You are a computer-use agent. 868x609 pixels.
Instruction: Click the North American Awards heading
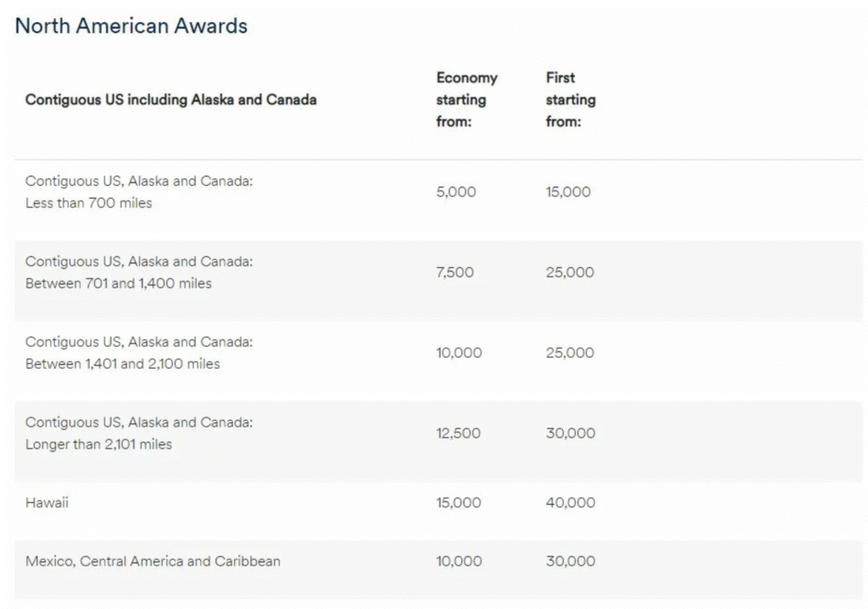131,25
